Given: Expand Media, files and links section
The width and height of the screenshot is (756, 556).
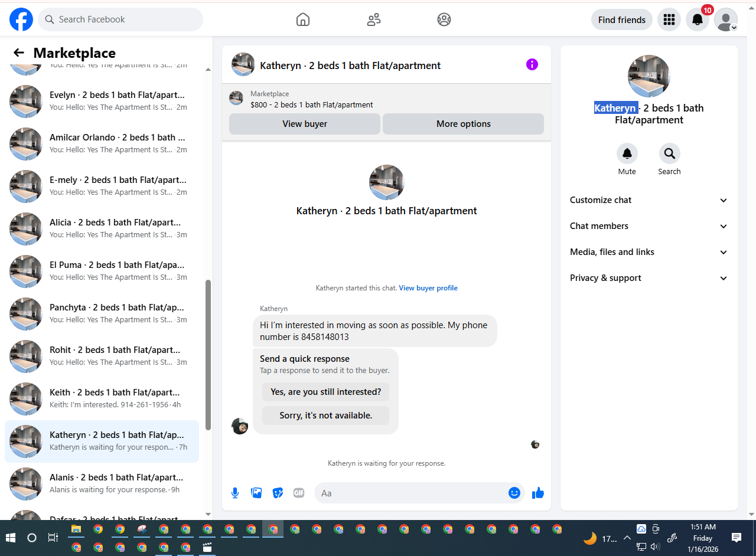Looking at the screenshot, I should coord(649,252).
